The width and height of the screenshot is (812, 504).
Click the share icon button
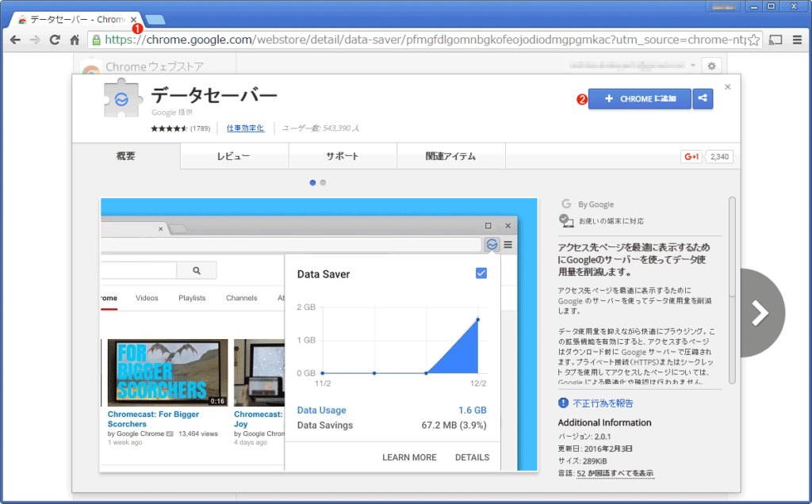coord(703,98)
